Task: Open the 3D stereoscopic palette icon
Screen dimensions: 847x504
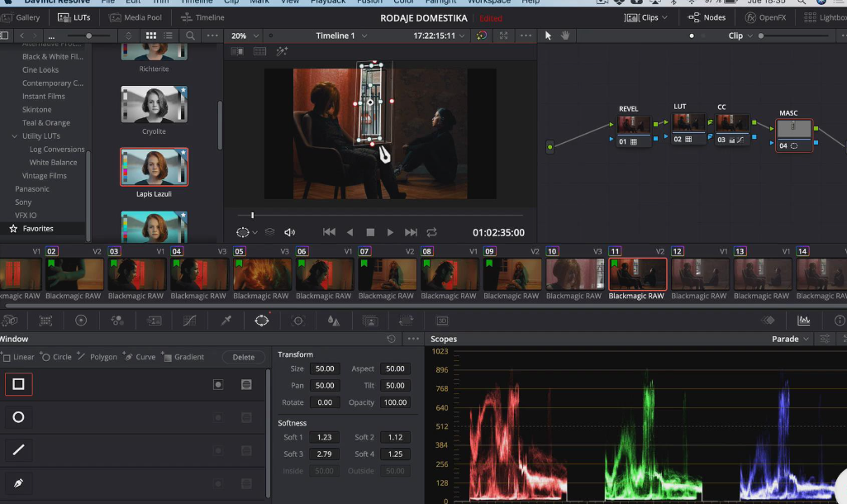Action: click(x=442, y=321)
